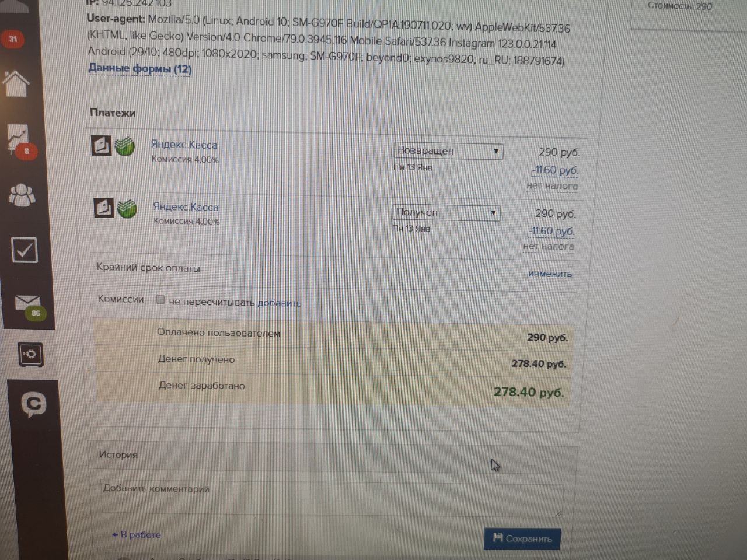Open the "Получен" payment status dropdown
This screenshot has height=560, width=747.
(x=446, y=212)
